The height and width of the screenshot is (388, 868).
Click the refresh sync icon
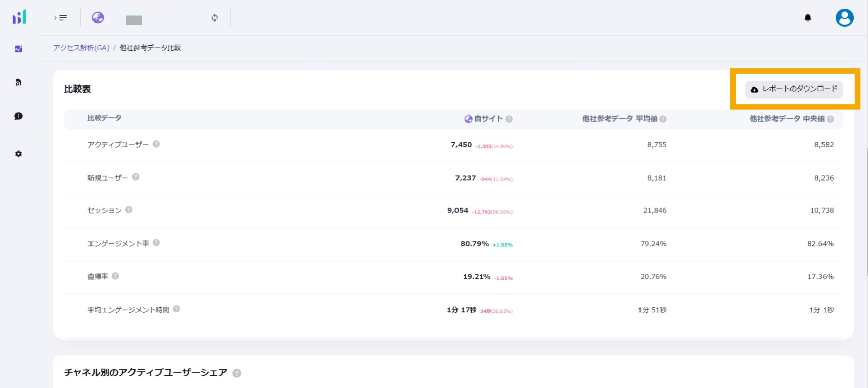(215, 18)
